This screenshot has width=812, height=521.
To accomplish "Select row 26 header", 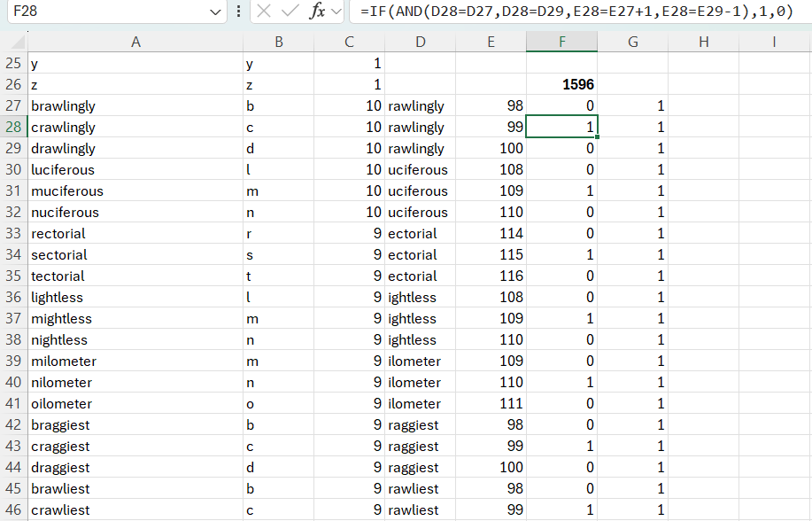I will [13, 84].
